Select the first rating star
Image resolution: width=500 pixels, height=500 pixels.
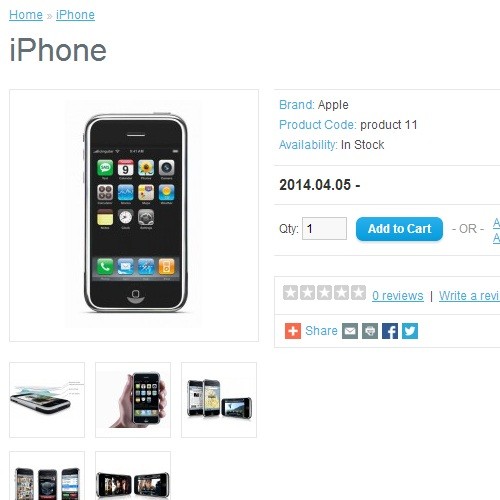pos(290,293)
